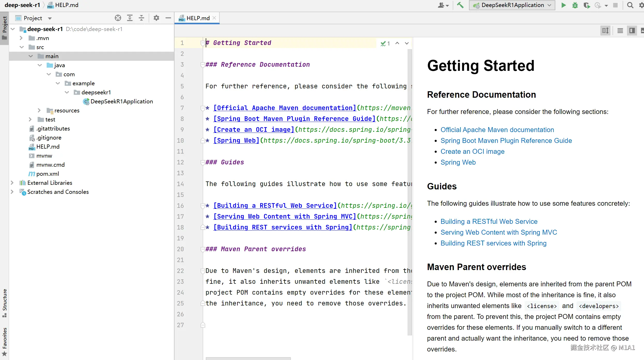This screenshot has height=360, width=644.
Task: Open Search Everywhere magnifier icon
Action: (x=630, y=5)
